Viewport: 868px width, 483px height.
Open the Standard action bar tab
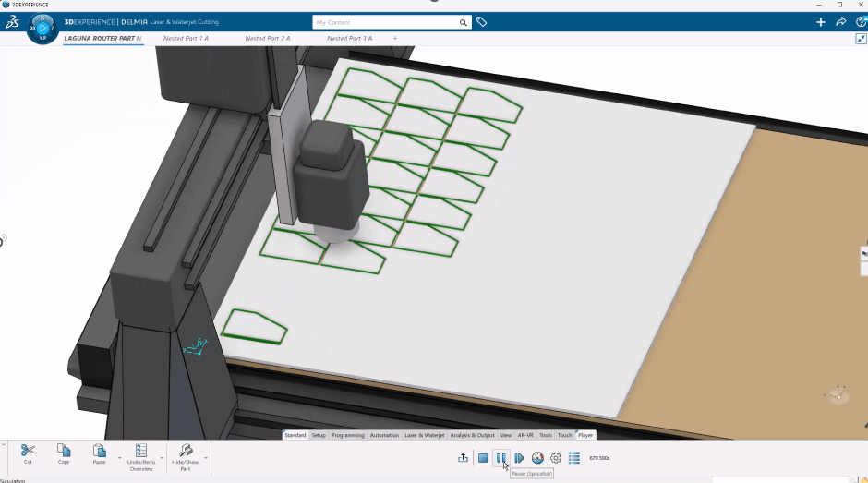click(x=295, y=435)
